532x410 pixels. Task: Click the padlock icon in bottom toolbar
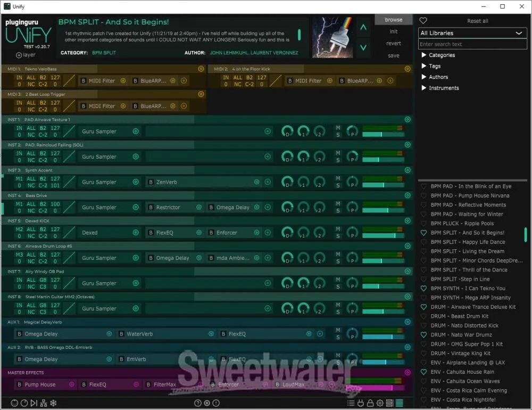click(370, 403)
